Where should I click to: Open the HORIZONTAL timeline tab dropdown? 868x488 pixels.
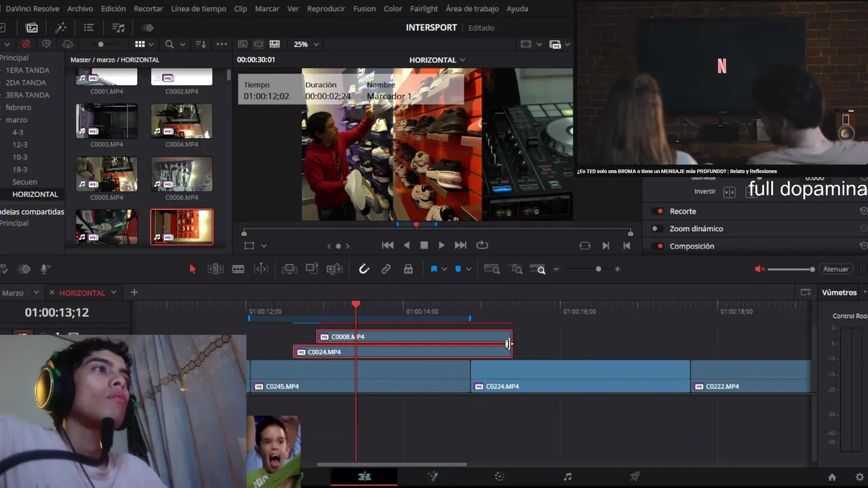click(x=114, y=293)
